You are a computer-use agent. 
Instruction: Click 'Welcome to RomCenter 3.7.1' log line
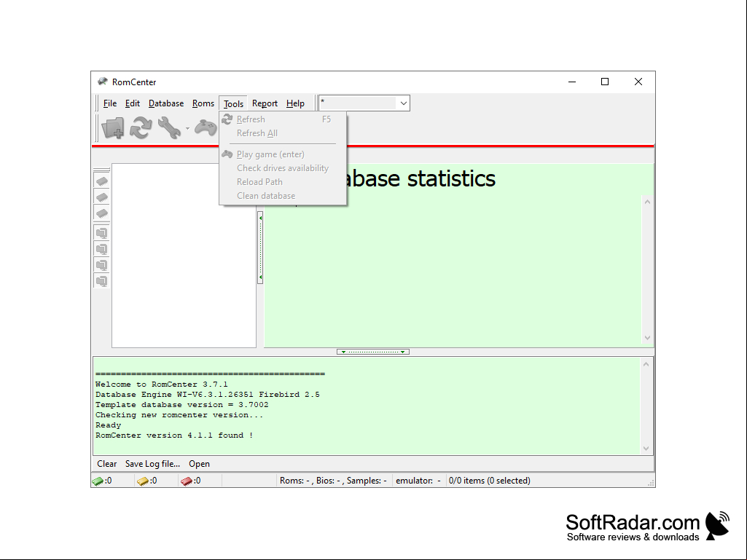(162, 384)
